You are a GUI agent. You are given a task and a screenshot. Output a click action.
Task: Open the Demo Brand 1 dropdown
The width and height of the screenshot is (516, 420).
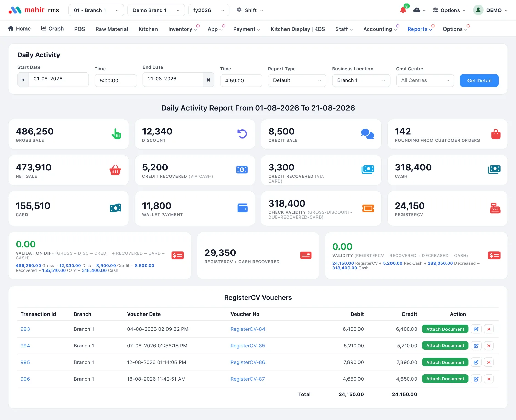coord(156,10)
